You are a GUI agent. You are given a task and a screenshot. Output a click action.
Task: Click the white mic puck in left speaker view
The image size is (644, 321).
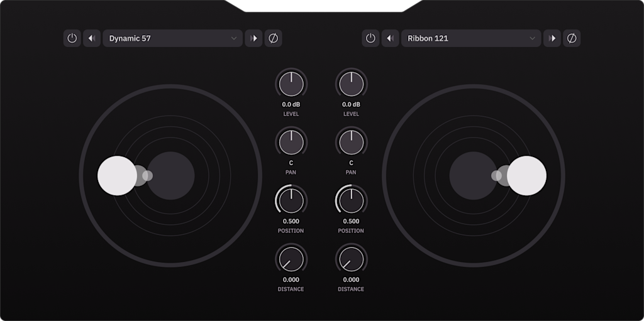(117, 176)
